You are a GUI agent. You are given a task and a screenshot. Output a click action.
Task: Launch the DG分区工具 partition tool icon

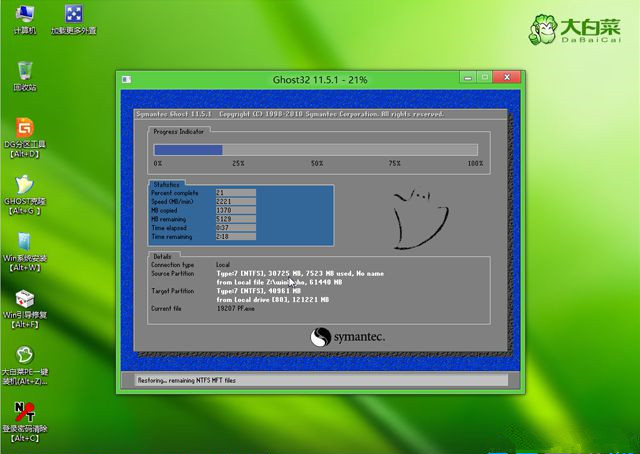[x=25, y=129]
